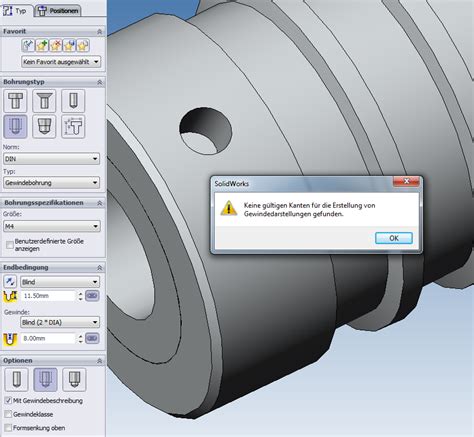Click the load favorite star icon
The height and width of the screenshot is (437, 474).
83,45
